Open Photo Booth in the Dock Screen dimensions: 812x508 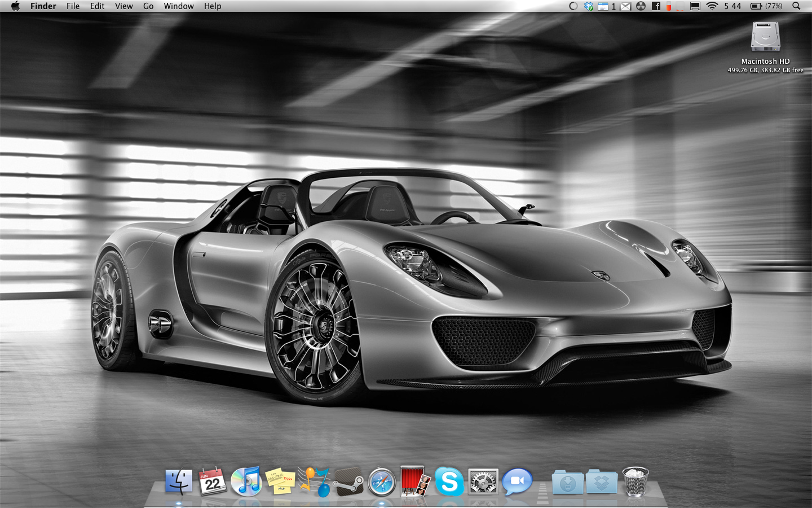pos(416,481)
